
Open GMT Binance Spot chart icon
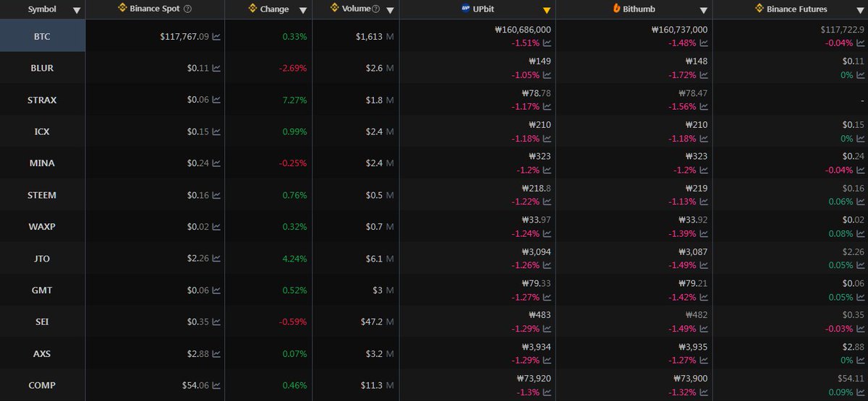[x=217, y=290]
